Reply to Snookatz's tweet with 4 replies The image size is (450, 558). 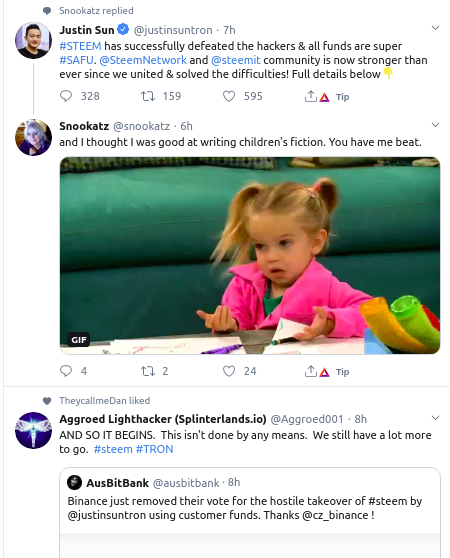coord(66,371)
